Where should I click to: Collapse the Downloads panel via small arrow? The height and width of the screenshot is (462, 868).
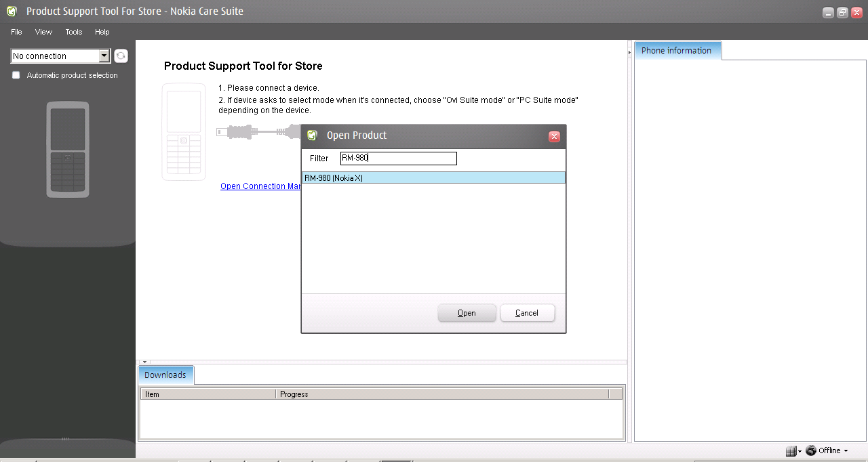pyautogui.click(x=144, y=362)
